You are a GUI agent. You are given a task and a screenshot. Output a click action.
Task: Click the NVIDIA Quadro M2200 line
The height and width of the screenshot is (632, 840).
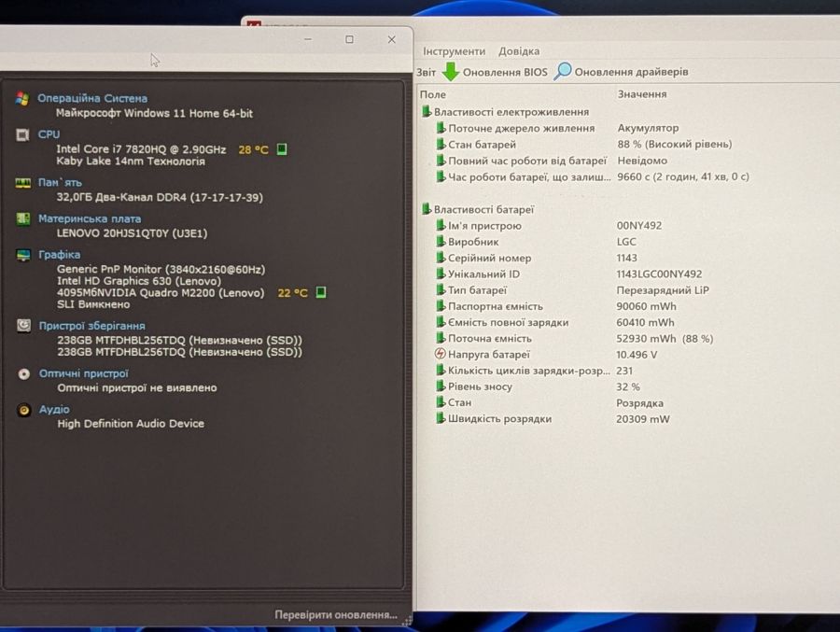click(161, 293)
